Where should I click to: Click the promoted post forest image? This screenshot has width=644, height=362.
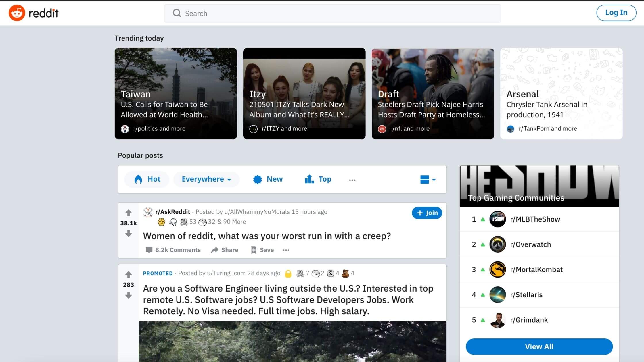pos(292,341)
